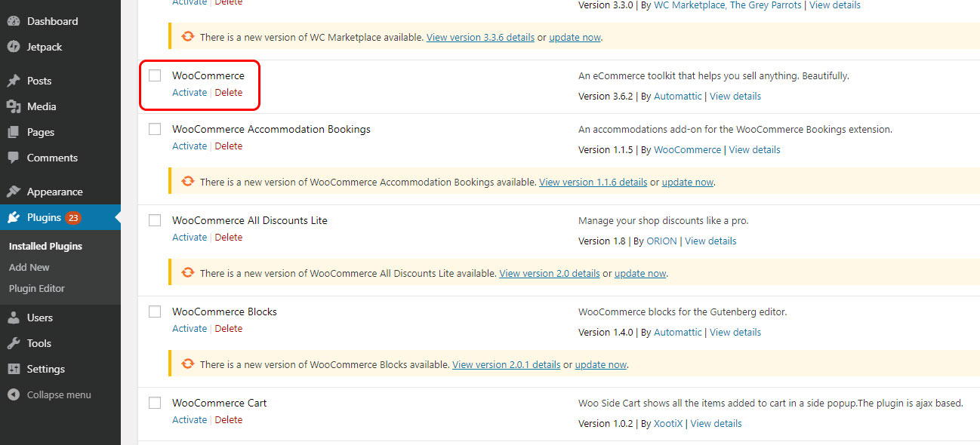Screen dimensions: 980x445
Task: Check the WooCommerce plugin checkbox
Action: (x=155, y=75)
